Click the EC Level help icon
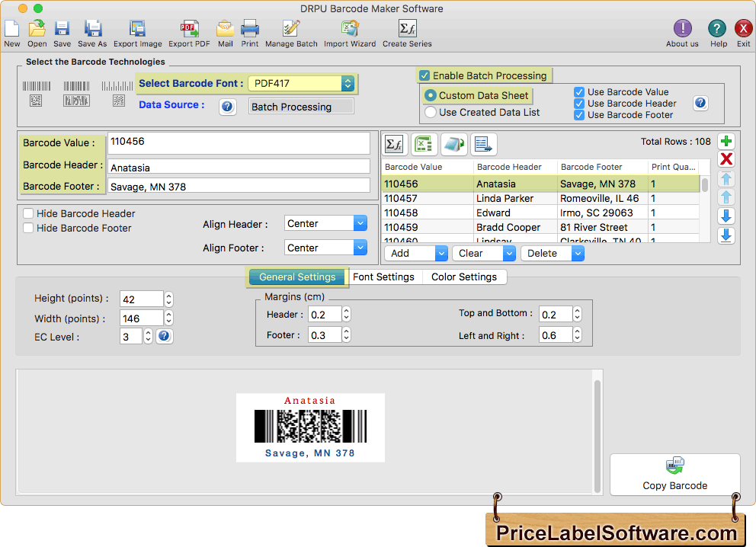 164,336
